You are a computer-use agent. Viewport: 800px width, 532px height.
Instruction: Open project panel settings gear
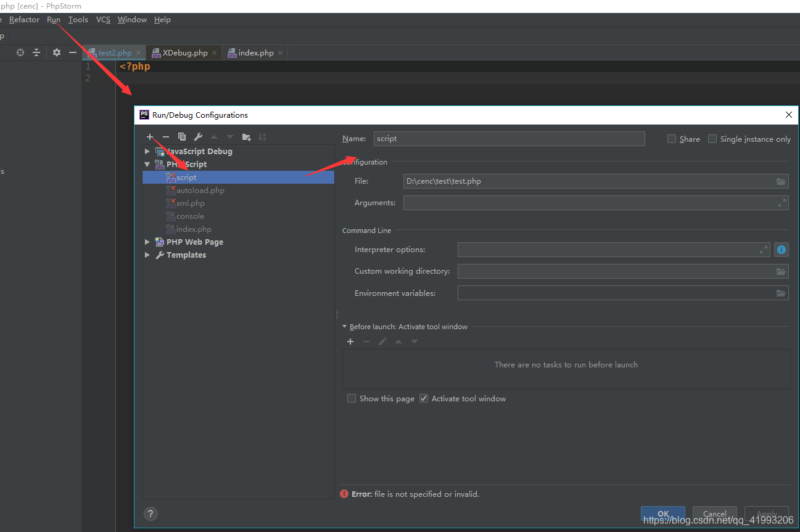coord(57,52)
